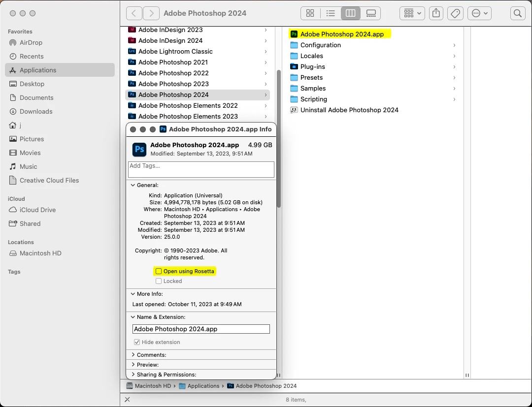Open the Group By dropdown in toolbar
Image resolution: width=532 pixels, height=407 pixels.
[412, 13]
